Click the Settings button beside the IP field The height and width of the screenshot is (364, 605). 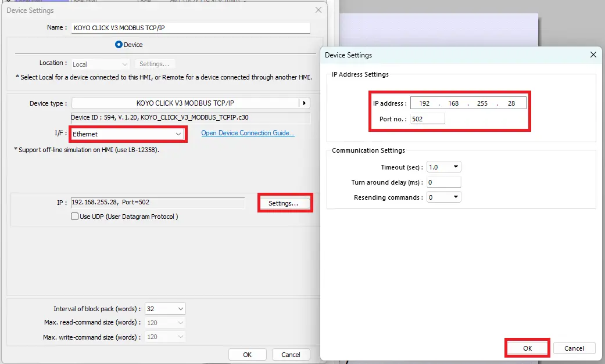(x=285, y=203)
